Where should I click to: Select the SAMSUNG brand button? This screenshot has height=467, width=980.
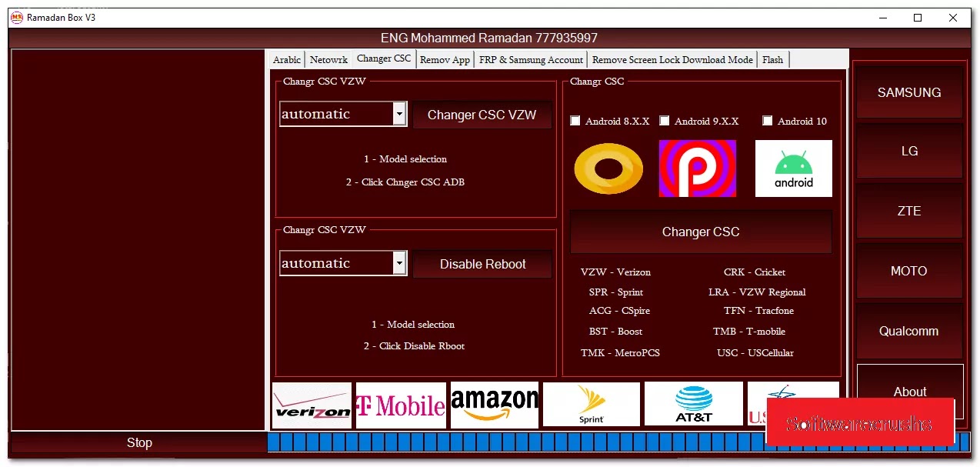coord(909,92)
